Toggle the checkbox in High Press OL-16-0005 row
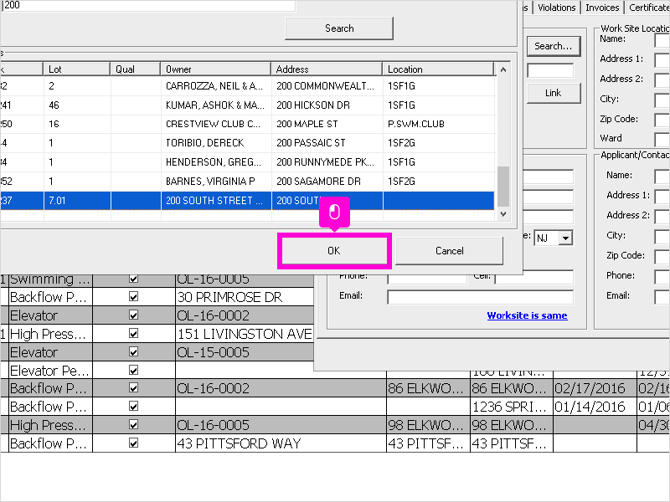Screen dimensions: 670x502 [x=134, y=425]
